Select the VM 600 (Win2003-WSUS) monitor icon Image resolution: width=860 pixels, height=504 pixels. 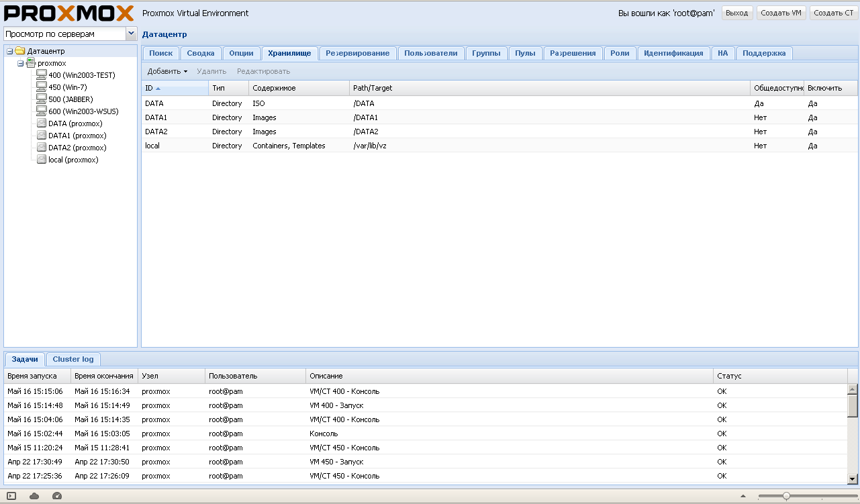coord(41,111)
